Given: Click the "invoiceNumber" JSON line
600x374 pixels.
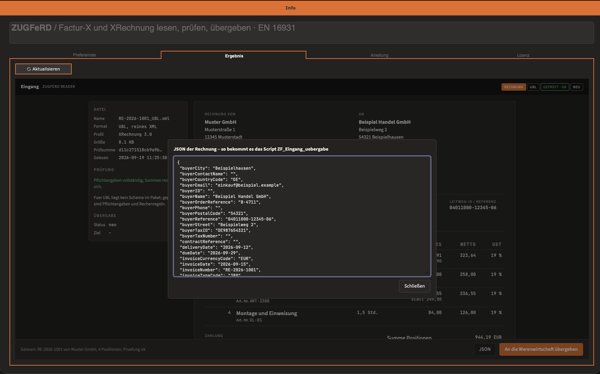Looking at the screenshot, I should 220,270.
